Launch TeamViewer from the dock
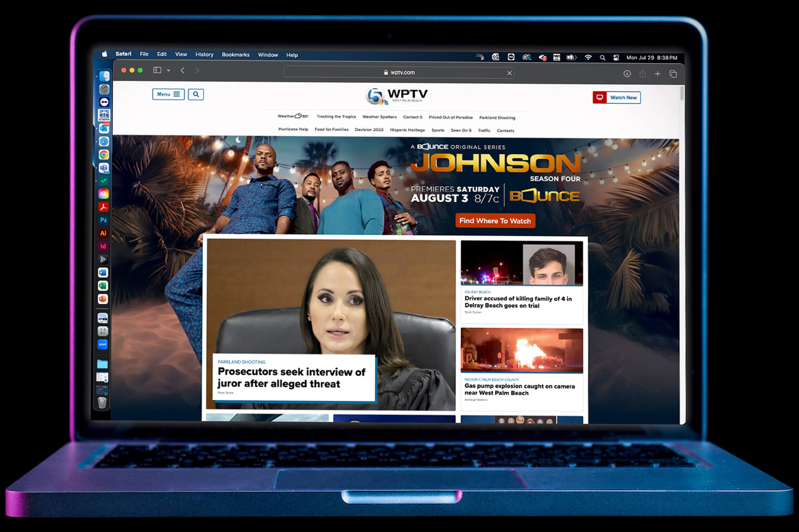Image resolution: width=799 pixels, height=532 pixels. tap(104, 102)
